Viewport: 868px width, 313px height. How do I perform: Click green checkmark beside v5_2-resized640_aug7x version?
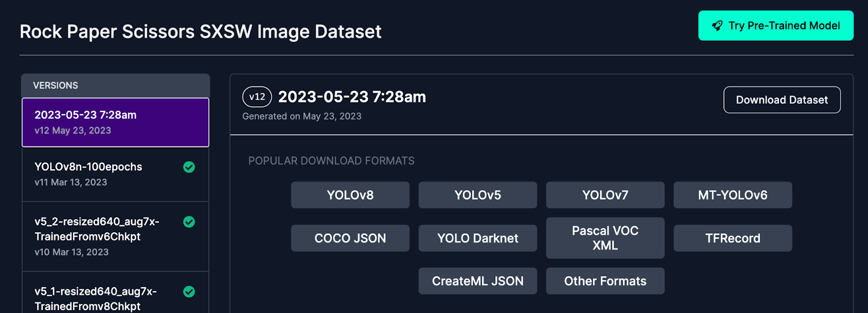pyautogui.click(x=189, y=222)
